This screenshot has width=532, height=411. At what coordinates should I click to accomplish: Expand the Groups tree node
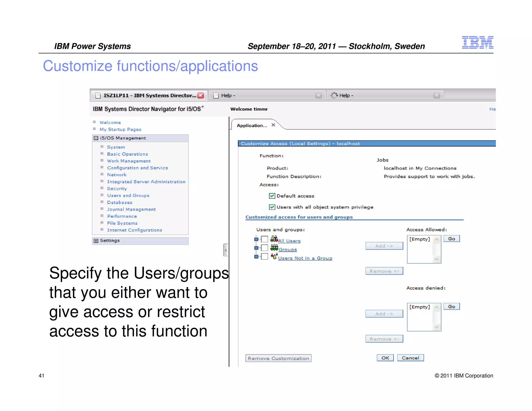point(256,248)
